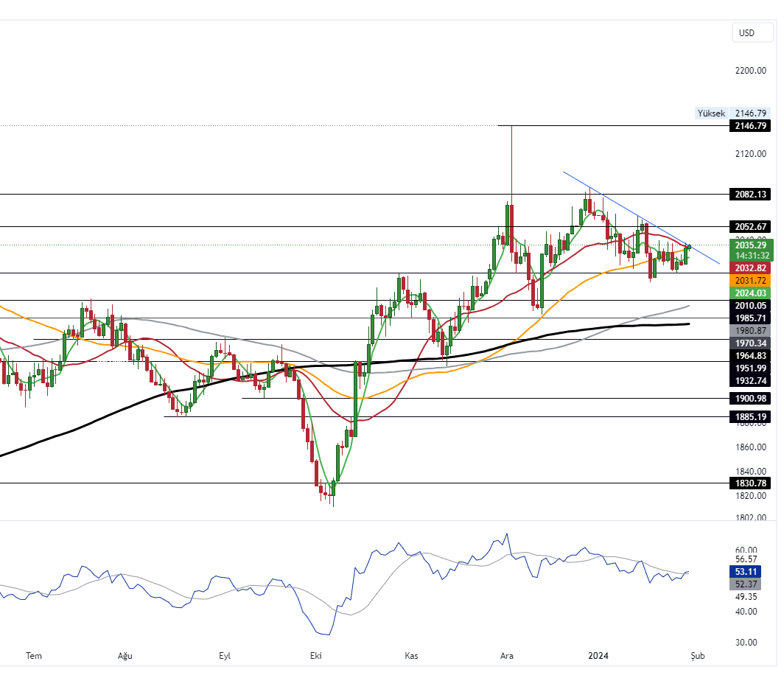Click the 2052.67 horizontal line label
This screenshot has width=784, height=692.
(750, 226)
